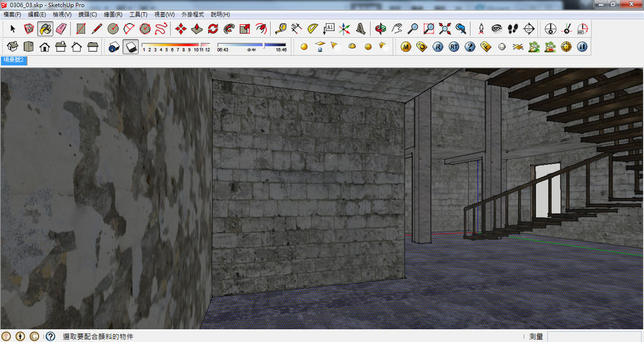
Task: Select the Zoom Window tool
Action: point(429,29)
